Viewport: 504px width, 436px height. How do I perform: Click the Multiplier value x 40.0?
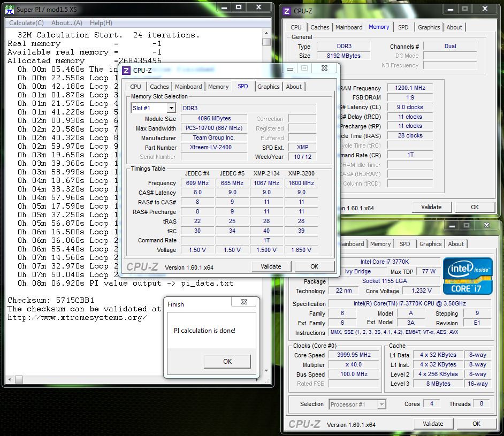pos(354,364)
